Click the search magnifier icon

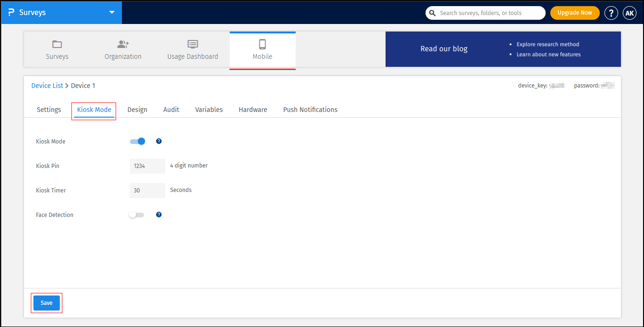[433, 13]
